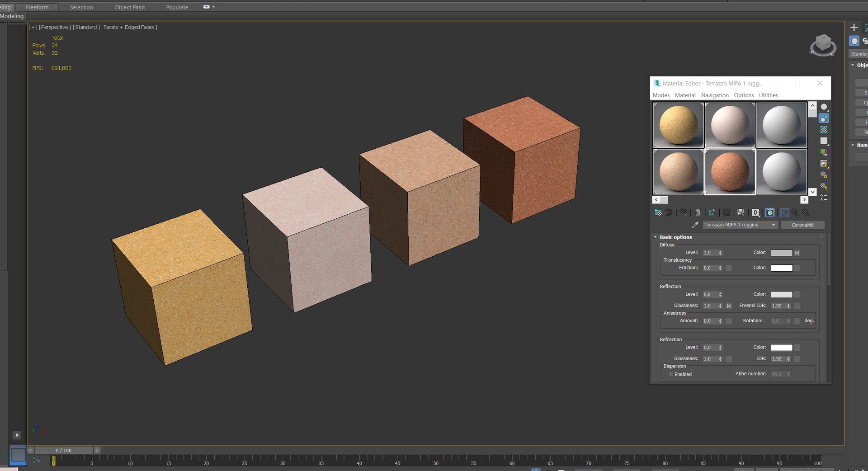This screenshot has width=868, height=471.
Task: Click the Get Material icon
Action: [658, 212]
